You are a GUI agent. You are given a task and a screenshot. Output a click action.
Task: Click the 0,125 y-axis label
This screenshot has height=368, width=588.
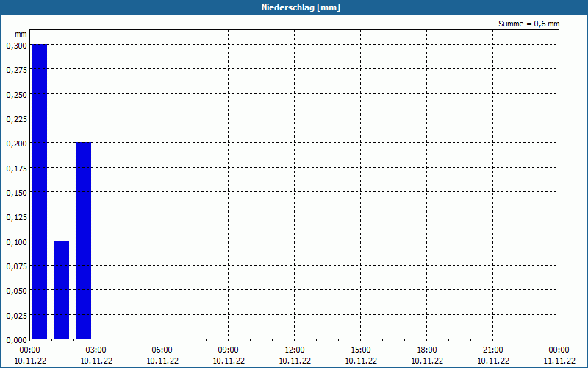coord(17,217)
